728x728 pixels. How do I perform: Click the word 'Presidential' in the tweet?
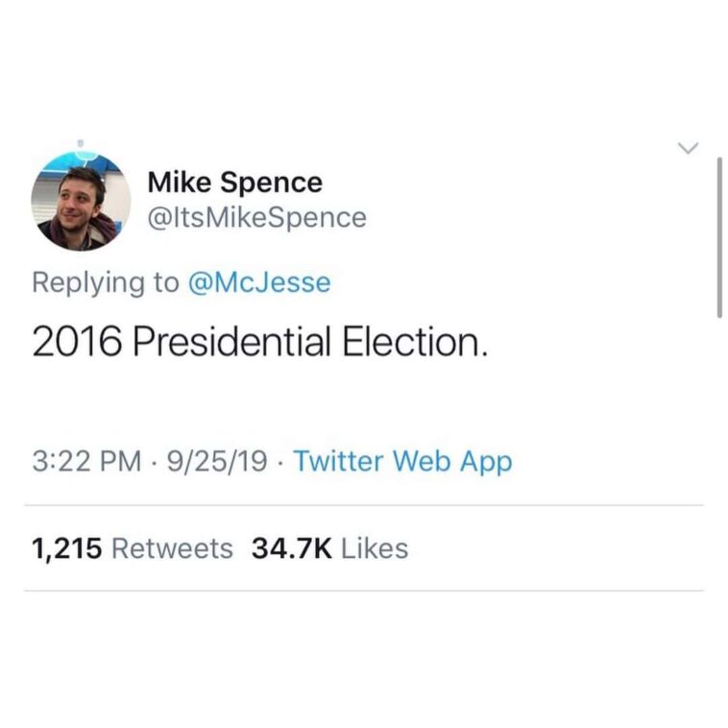coord(232,342)
